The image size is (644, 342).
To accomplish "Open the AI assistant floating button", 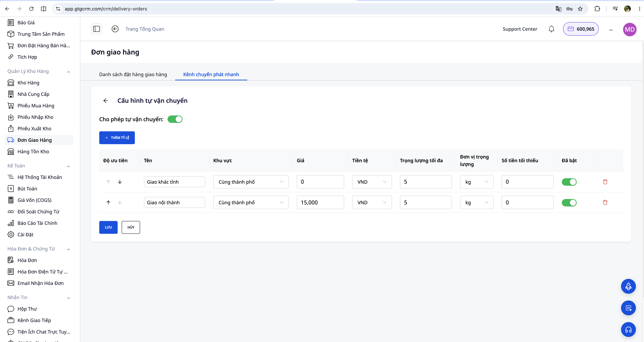I will coord(628,308).
